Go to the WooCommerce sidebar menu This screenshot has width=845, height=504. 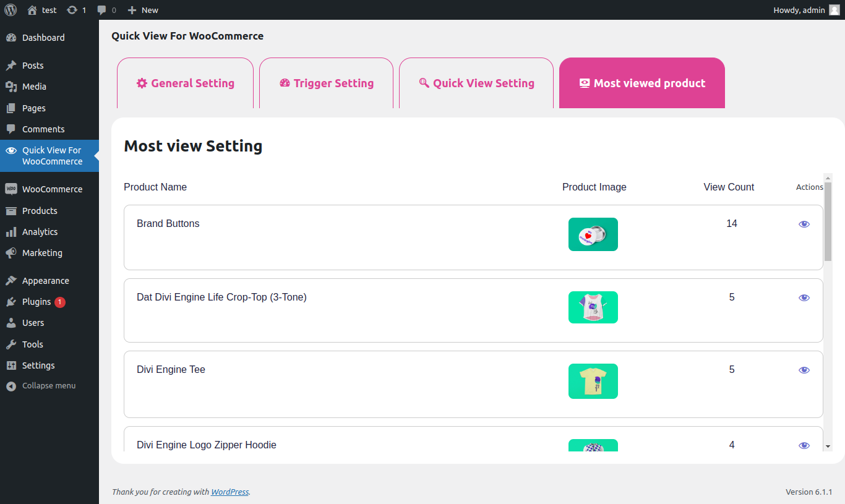click(52, 189)
